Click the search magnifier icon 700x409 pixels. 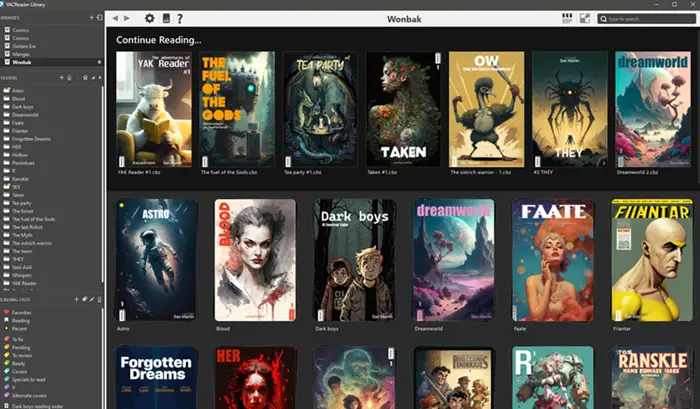[x=604, y=19]
